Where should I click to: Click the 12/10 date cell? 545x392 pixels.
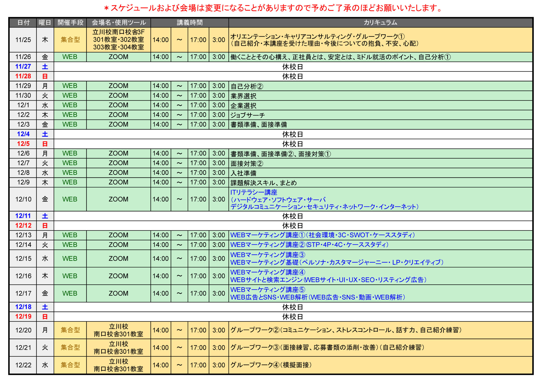pyautogui.click(x=23, y=199)
